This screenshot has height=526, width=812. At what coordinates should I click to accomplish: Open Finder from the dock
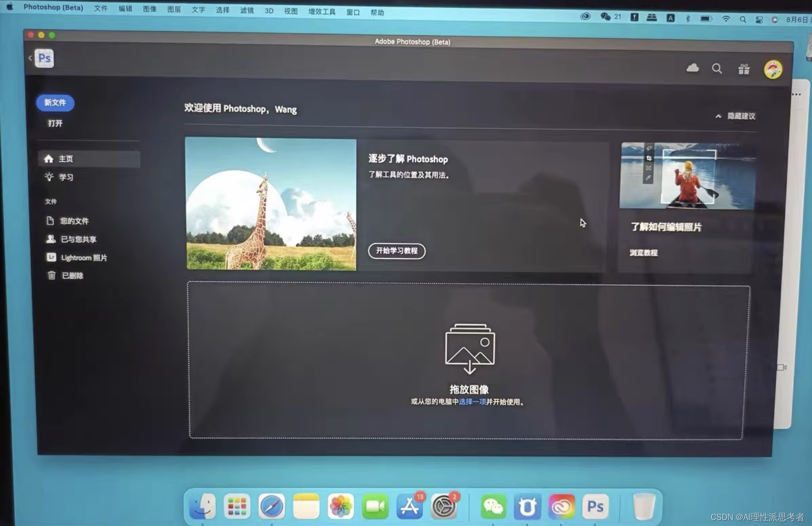(x=202, y=506)
